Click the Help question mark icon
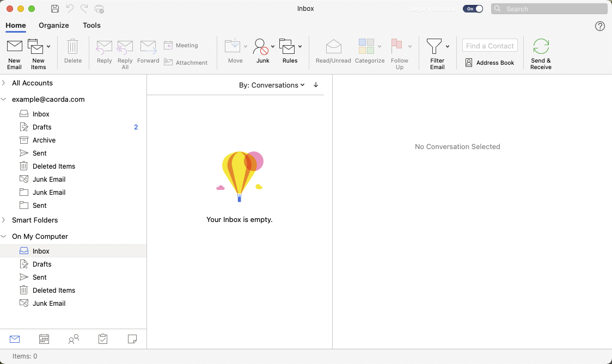 click(600, 26)
